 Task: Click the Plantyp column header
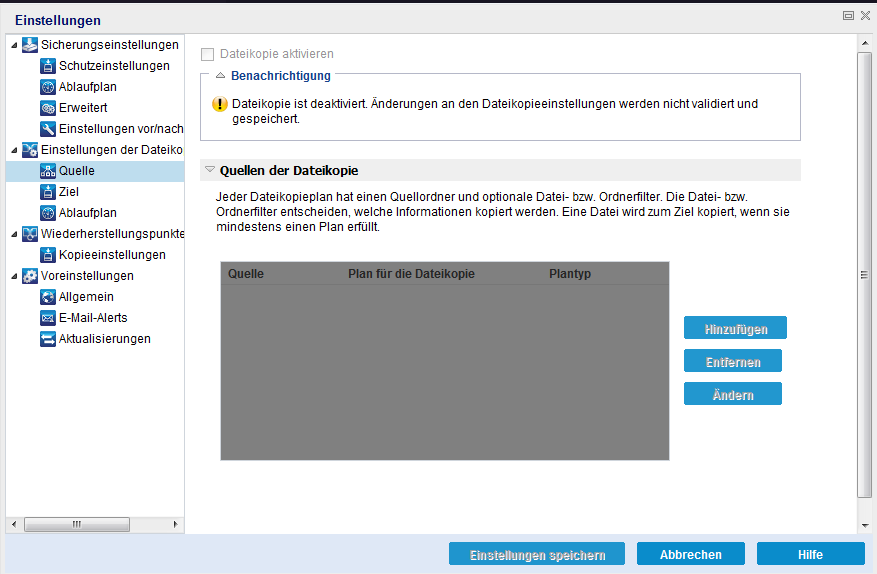[570, 274]
